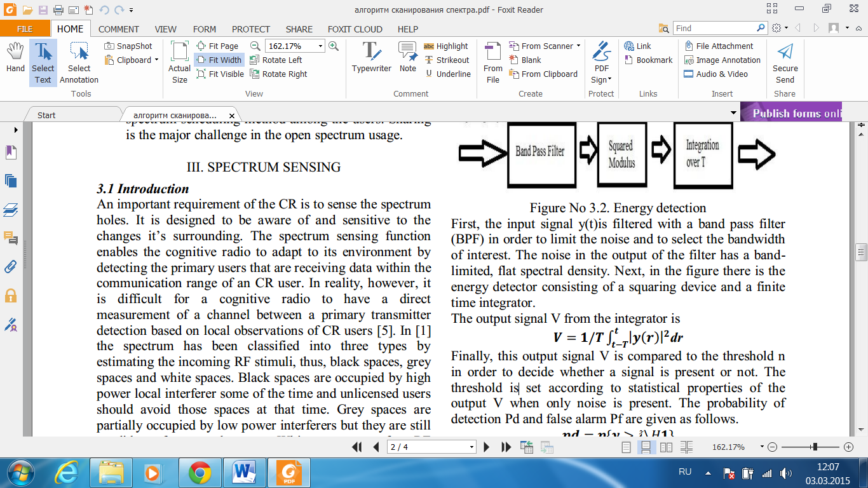This screenshot has height=488, width=868.
Task: Insert a Link
Action: click(637, 46)
